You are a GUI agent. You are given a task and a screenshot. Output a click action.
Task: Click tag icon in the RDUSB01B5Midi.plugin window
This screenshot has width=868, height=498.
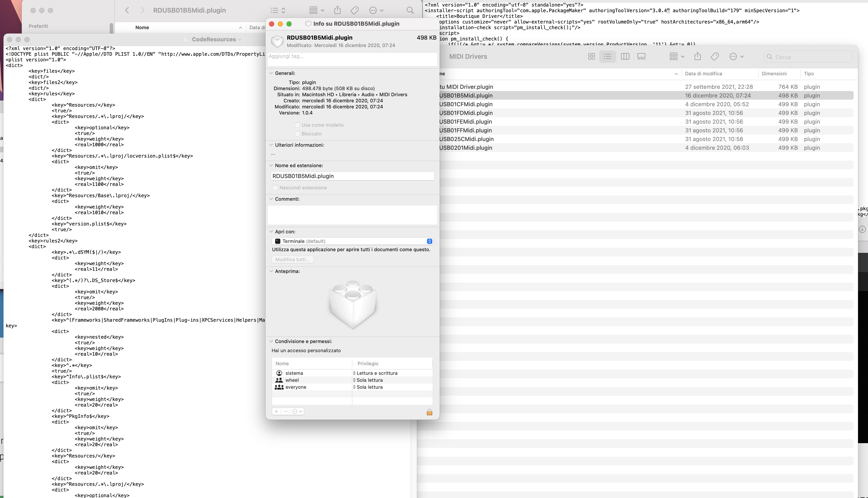355,10
